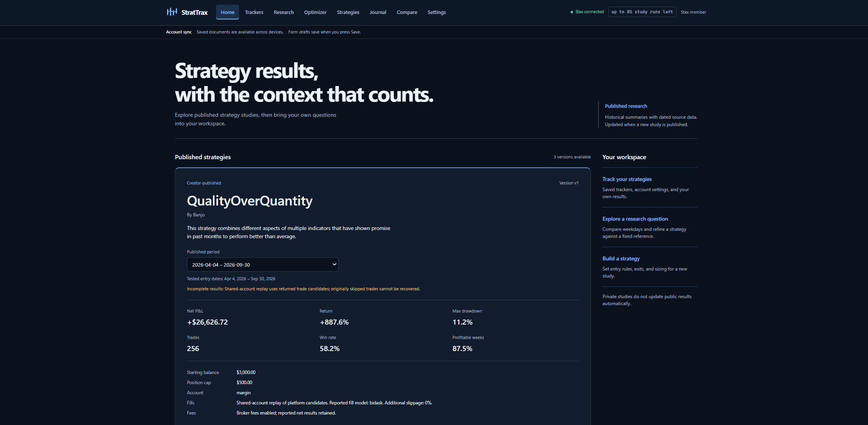
Task: Go to the Compare tab
Action: 407,12
